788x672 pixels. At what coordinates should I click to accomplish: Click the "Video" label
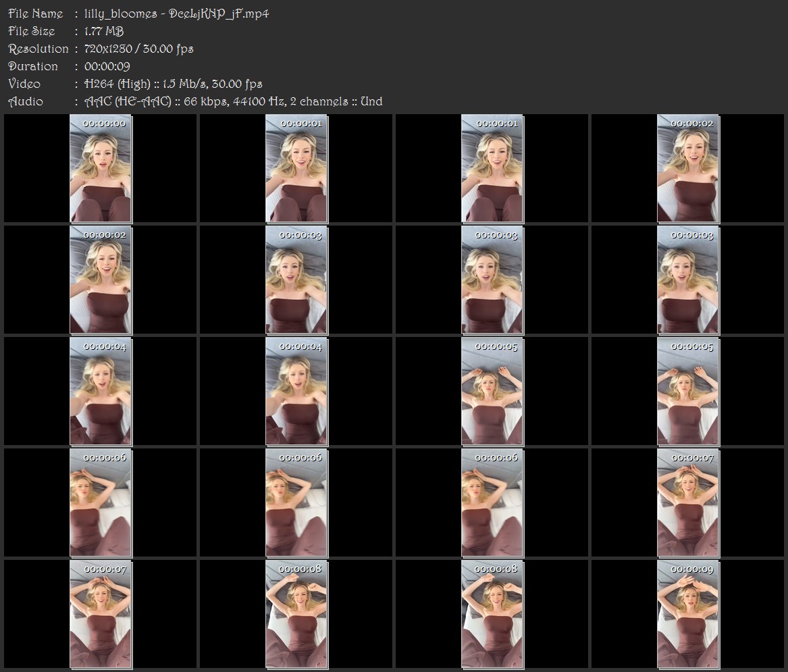pos(24,84)
